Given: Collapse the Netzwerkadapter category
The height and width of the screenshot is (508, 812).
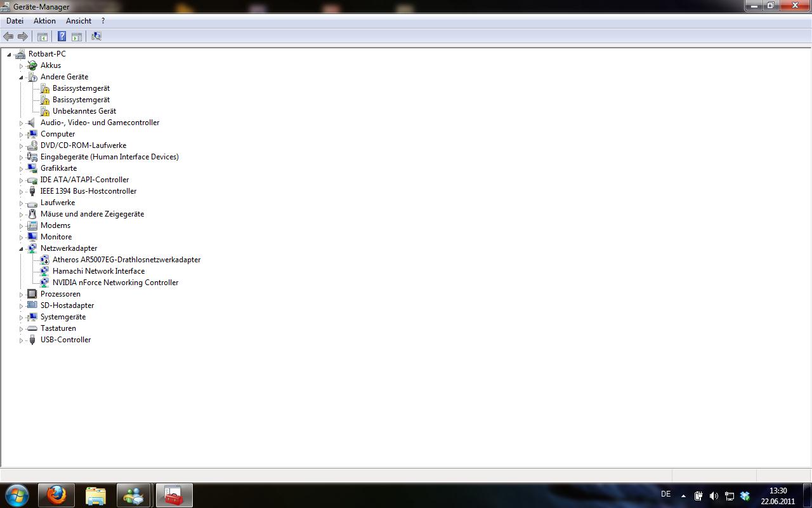Looking at the screenshot, I should pos(21,249).
